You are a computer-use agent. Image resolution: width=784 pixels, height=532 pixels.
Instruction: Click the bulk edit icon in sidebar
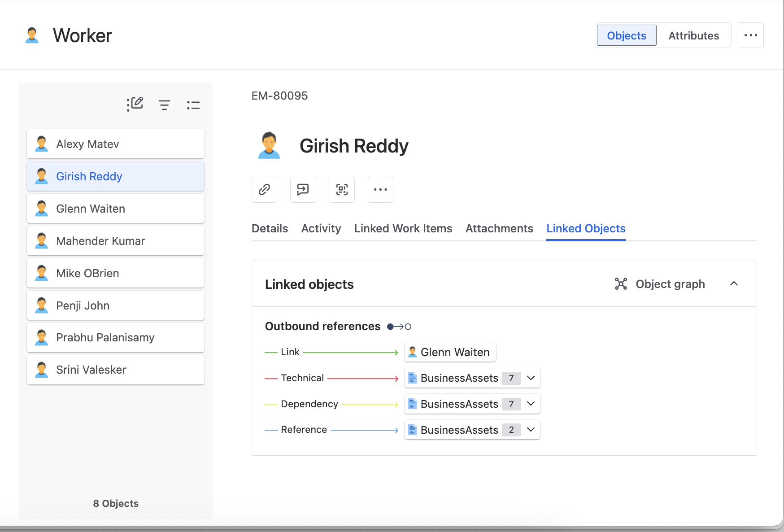pyautogui.click(x=135, y=105)
